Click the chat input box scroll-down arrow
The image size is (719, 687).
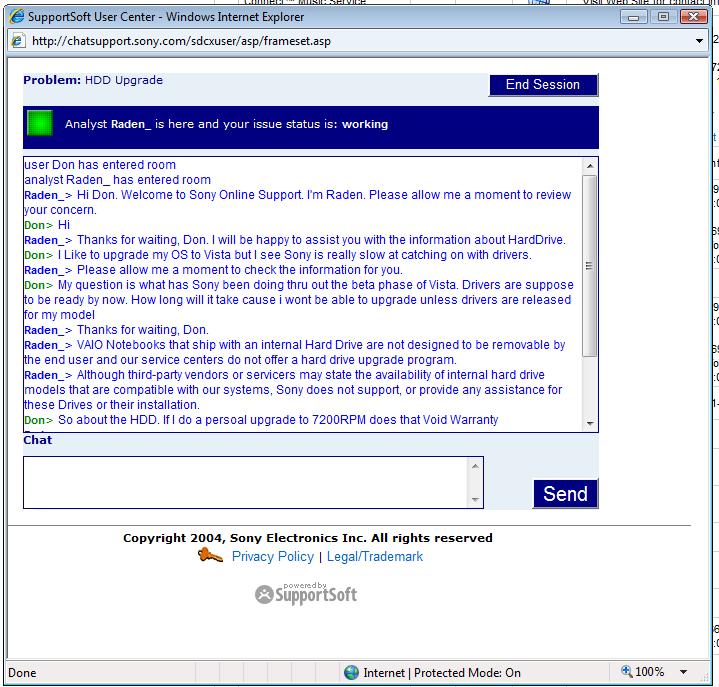pyautogui.click(x=475, y=499)
